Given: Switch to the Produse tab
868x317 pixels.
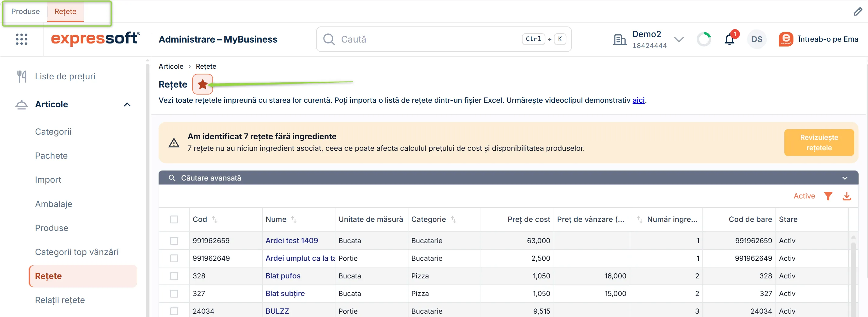Looking at the screenshot, I should [x=26, y=12].
